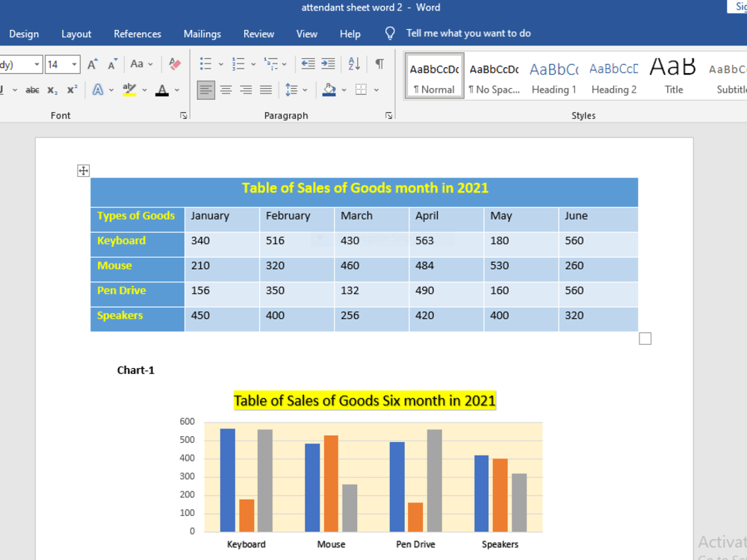Open font color dropdown arrow
This screenshot has width=747, height=560.
[177, 90]
